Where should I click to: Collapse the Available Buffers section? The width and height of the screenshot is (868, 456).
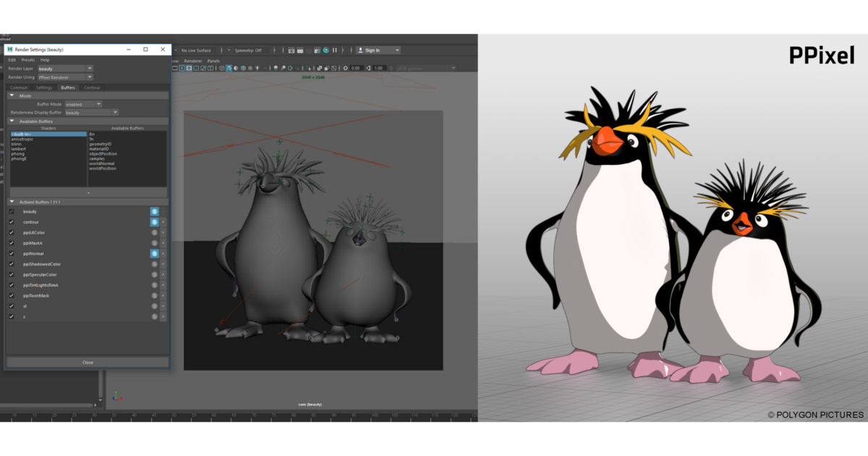[x=12, y=122]
